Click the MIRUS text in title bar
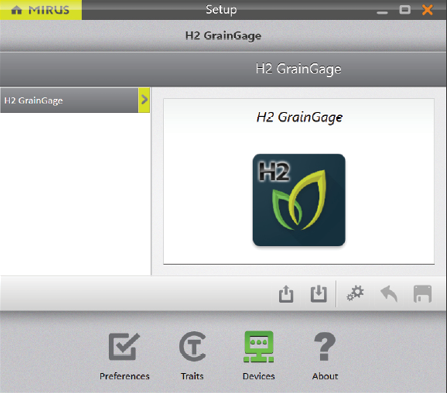 pyautogui.click(x=49, y=10)
